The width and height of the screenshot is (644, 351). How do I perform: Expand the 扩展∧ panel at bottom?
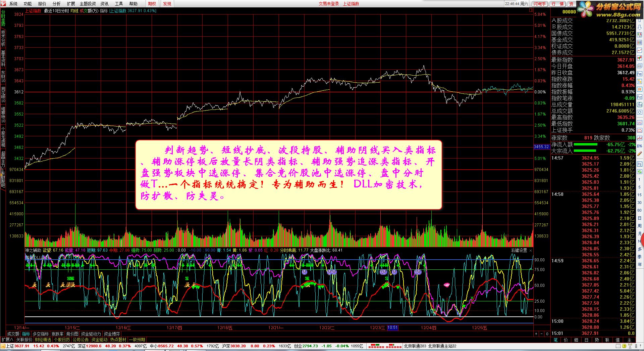point(7,340)
